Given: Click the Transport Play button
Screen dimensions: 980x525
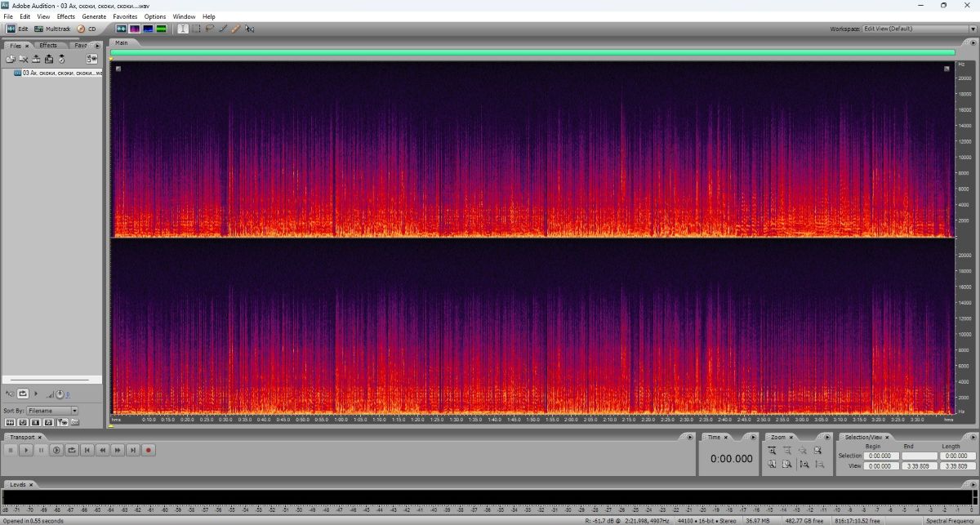Looking at the screenshot, I should (x=26, y=450).
